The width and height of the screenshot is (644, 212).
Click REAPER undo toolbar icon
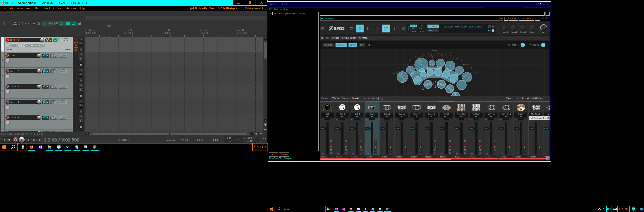(27, 24)
